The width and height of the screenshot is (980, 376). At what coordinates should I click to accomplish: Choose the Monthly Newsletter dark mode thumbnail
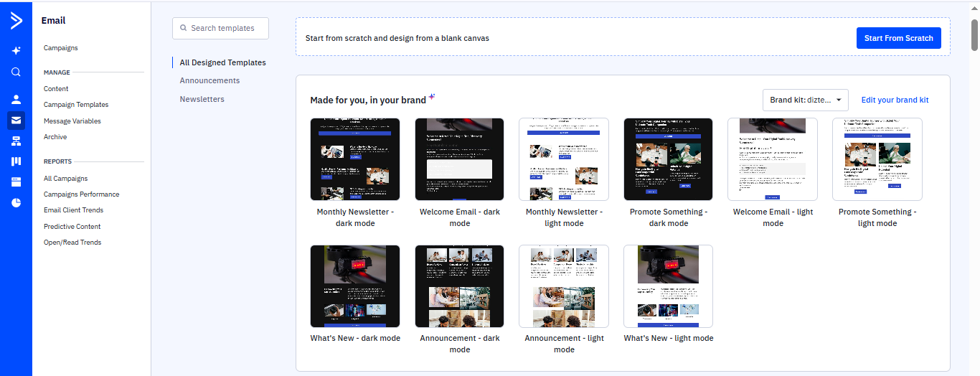point(355,159)
